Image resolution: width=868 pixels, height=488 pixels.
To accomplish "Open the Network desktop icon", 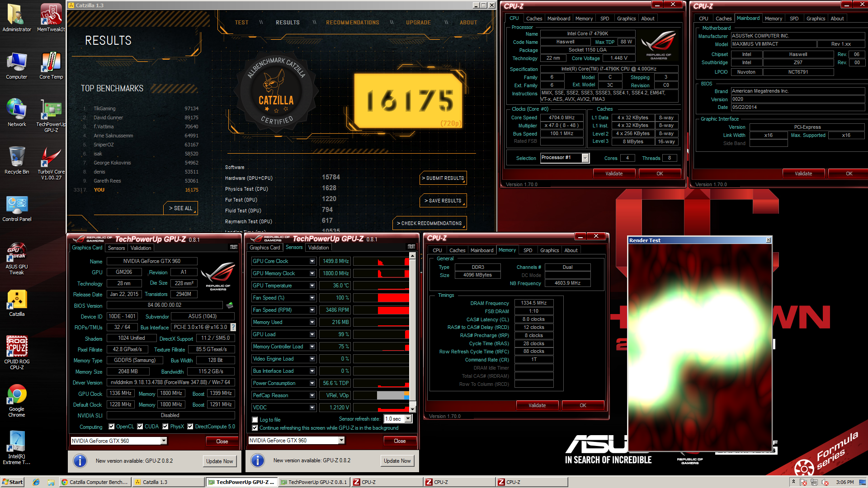I will 17,113.
